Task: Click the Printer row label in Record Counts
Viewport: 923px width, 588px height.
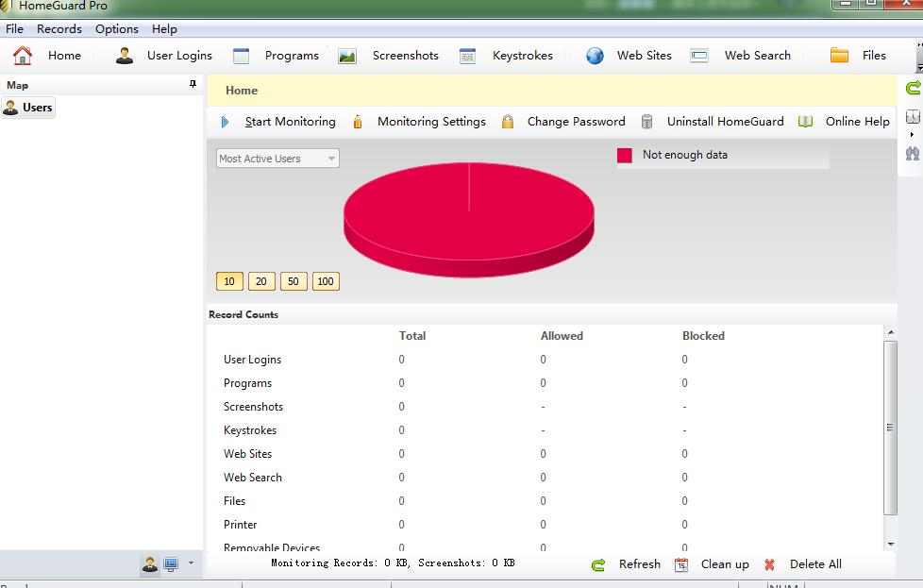Action: click(240, 525)
